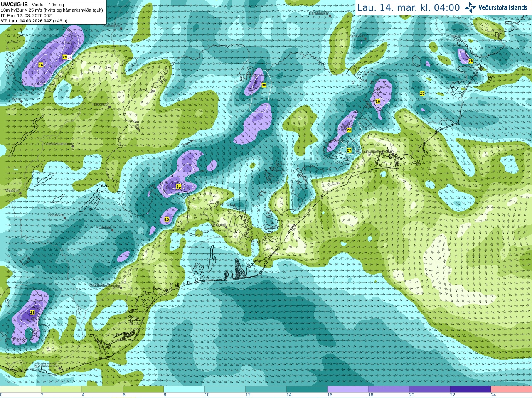Viewport: 532px width, 398px height.
Task: Select the 14–16 m/s dark teal swatch
Action: click(x=307, y=389)
